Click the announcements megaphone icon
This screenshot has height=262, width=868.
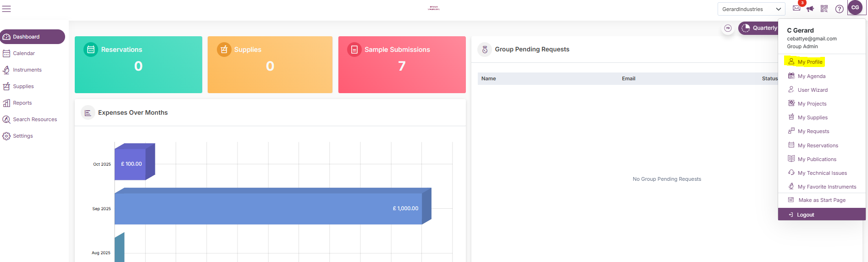(x=810, y=9)
